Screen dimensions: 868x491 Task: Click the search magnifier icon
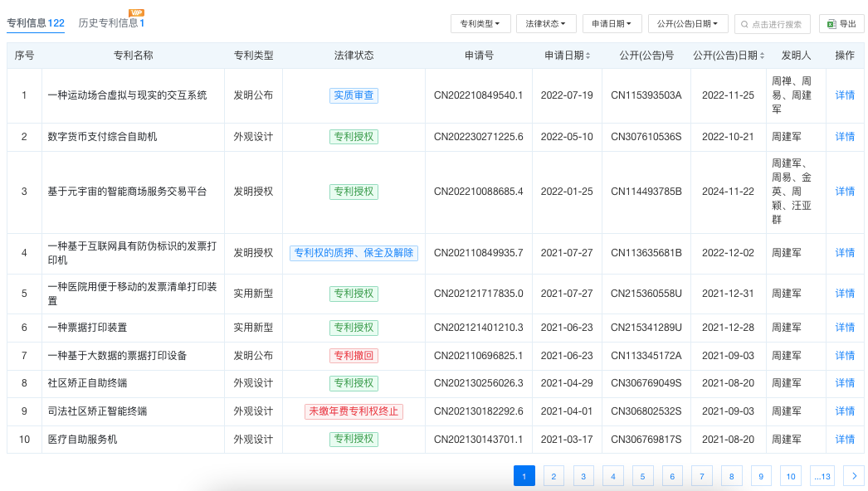click(744, 25)
